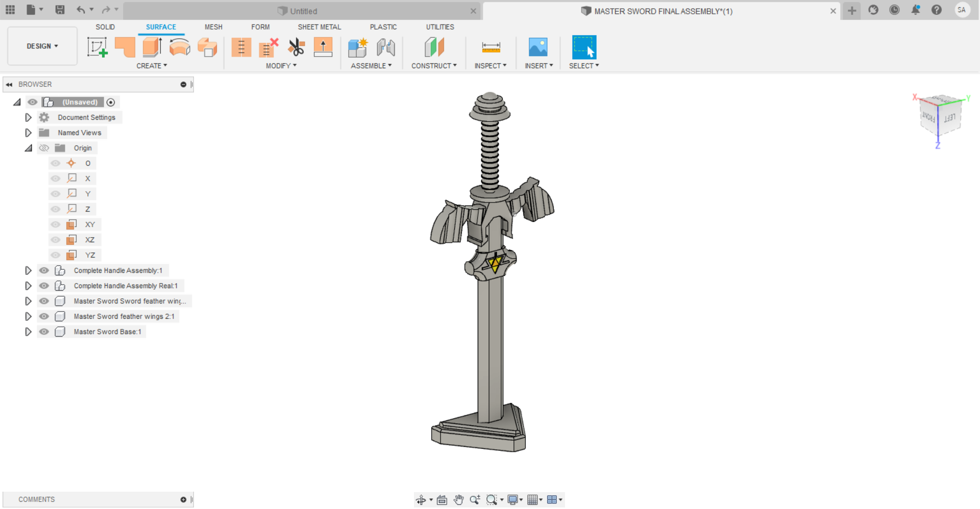Collapse the Browser panel with arrows
The width and height of the screenshot is (980, 509).
[x=9, y=84]
